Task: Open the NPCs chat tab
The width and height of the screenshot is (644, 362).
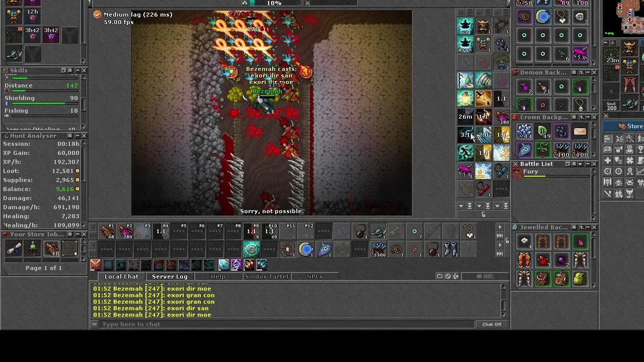Action: coord(314,277)
